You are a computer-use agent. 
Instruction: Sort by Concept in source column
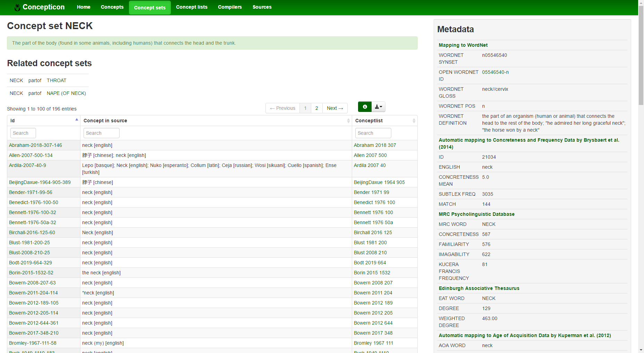[216, 121]
